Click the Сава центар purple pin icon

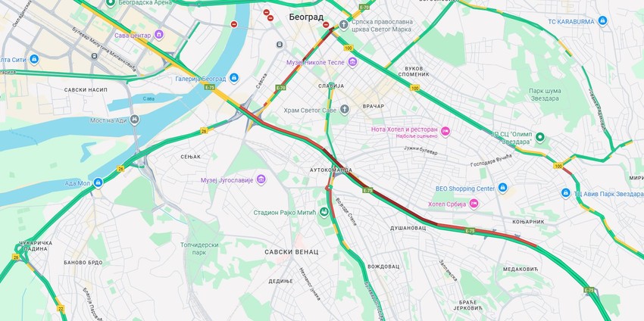pos(159,35)
